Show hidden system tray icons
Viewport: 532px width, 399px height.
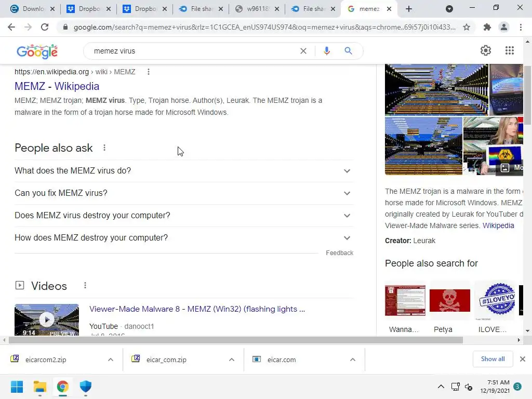(x=441, y=387)
